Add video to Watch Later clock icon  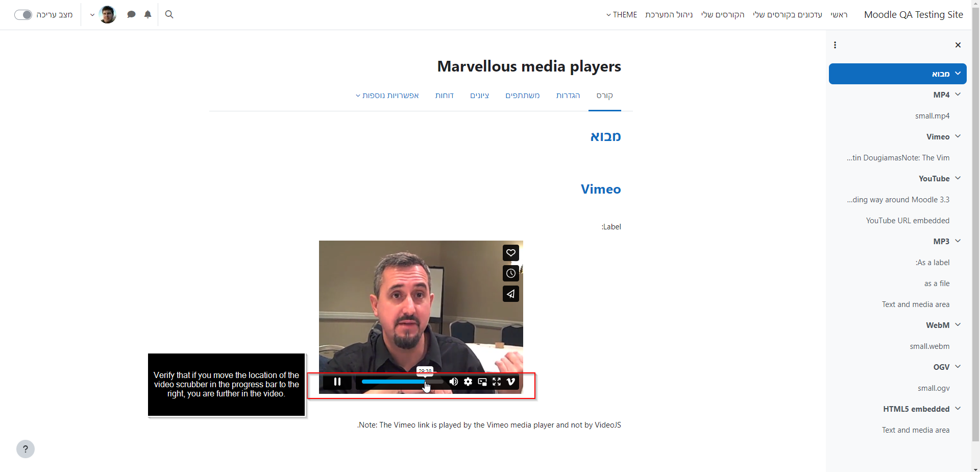(511, 273)
